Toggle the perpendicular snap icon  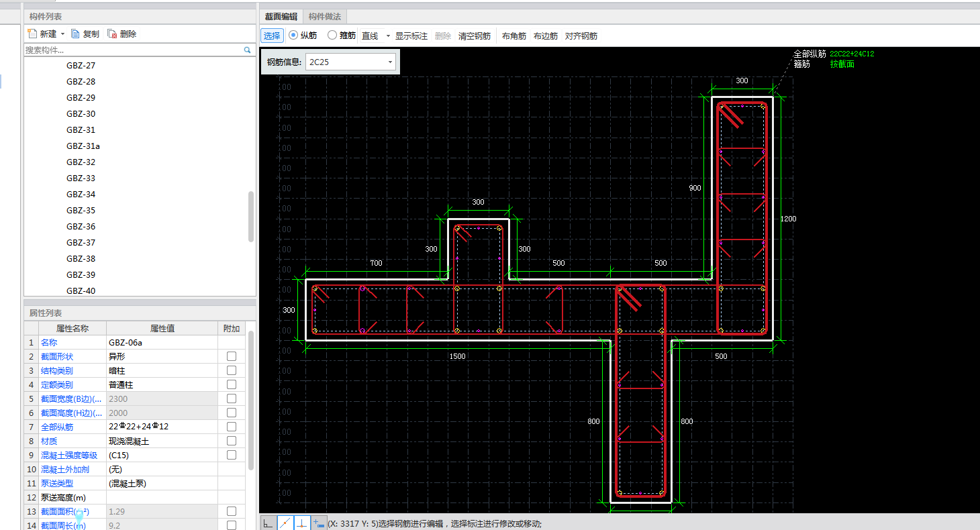[x=301, y=523]
